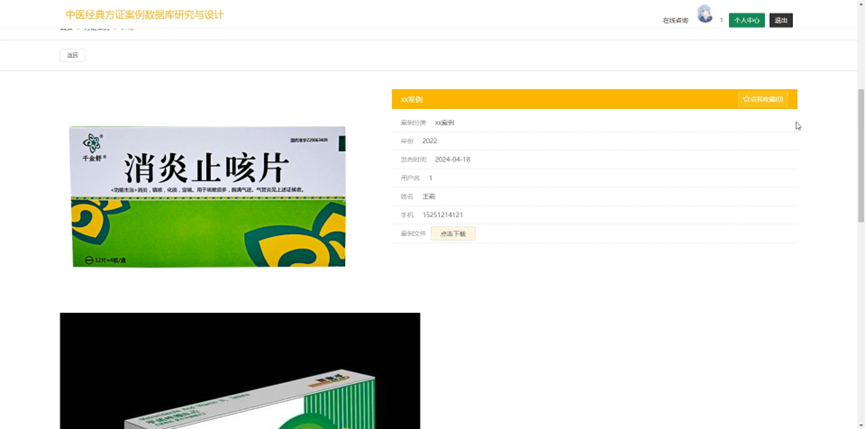Click the vertical page scrollbar thumb
This screenshot has height=429, width=865.
point(861,154)
